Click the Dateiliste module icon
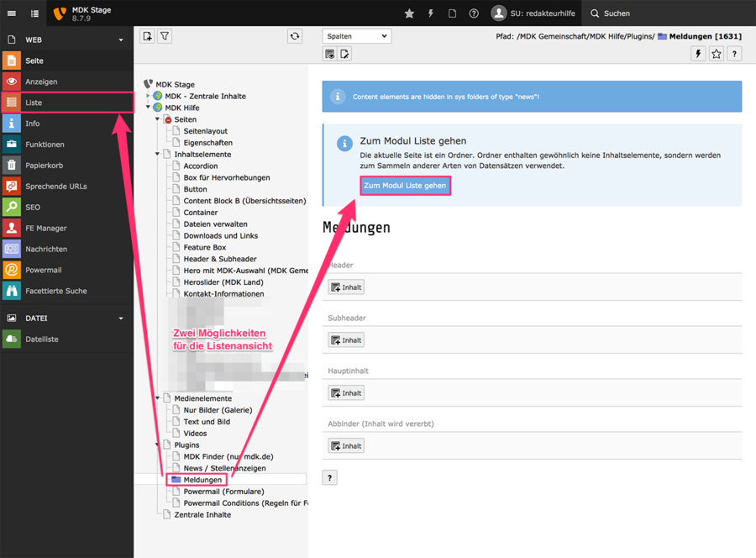The width and height of the screenshot is (756, 558). coord(12,339)
